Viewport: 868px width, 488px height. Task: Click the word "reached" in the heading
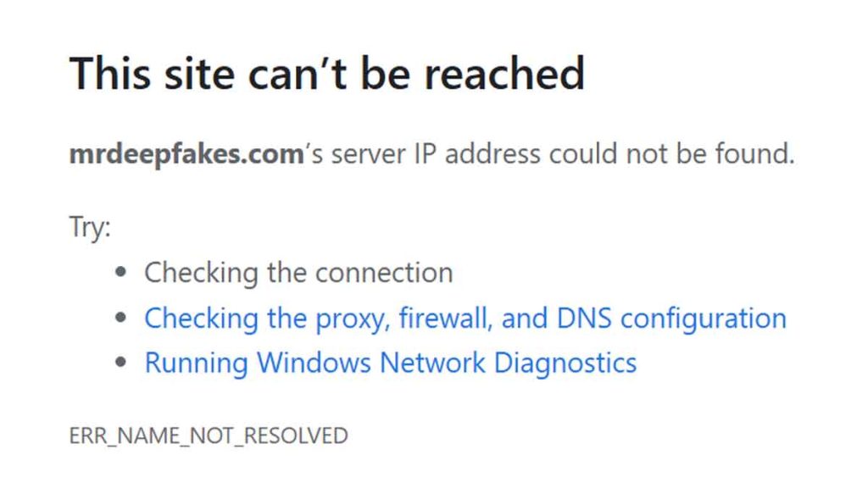504,73
